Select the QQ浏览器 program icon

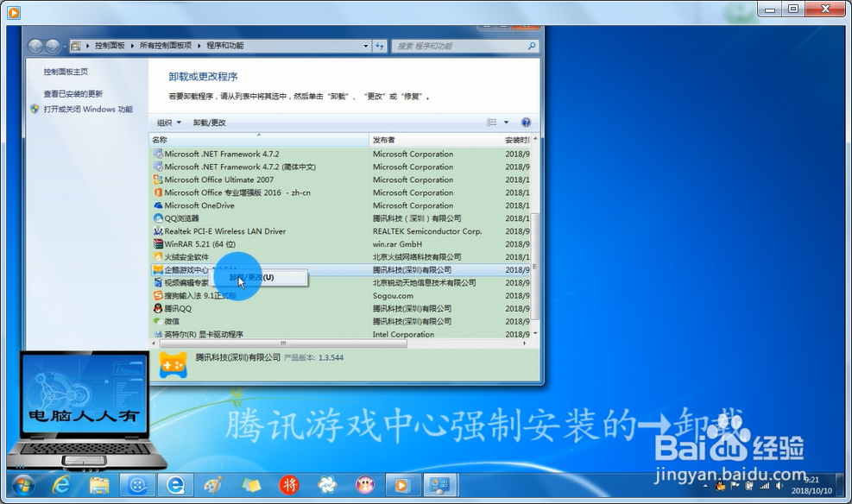[x=158, y=218]
